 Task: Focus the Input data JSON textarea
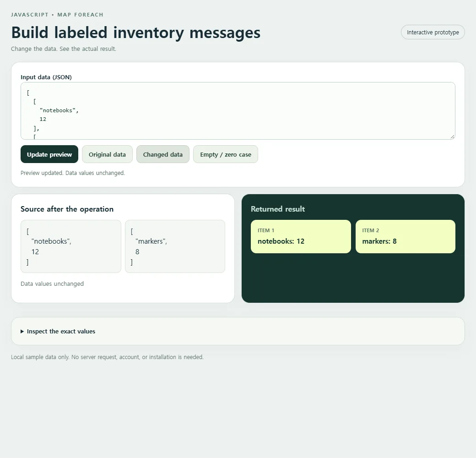point(238,111)
